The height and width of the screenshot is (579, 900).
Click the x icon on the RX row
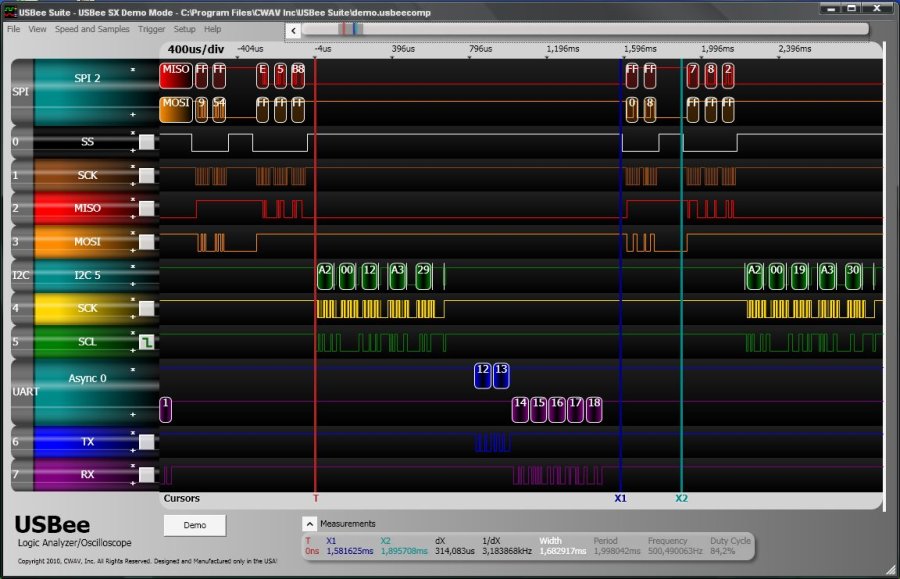[133, 466]
